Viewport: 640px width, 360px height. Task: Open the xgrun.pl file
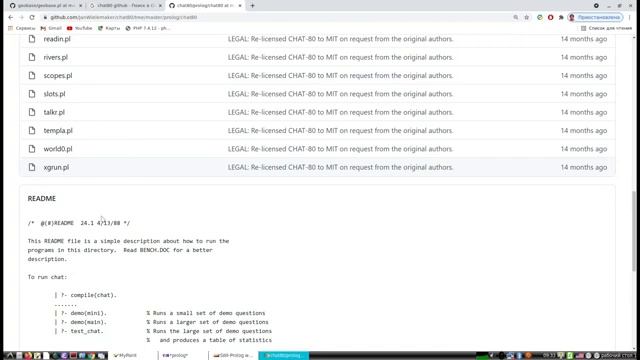56,167
